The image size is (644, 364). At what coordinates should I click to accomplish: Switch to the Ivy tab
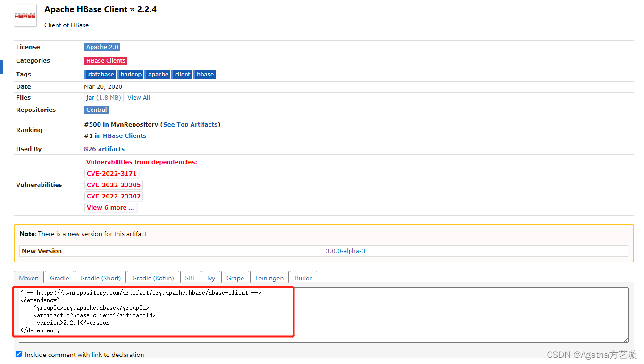pos(211,278)
